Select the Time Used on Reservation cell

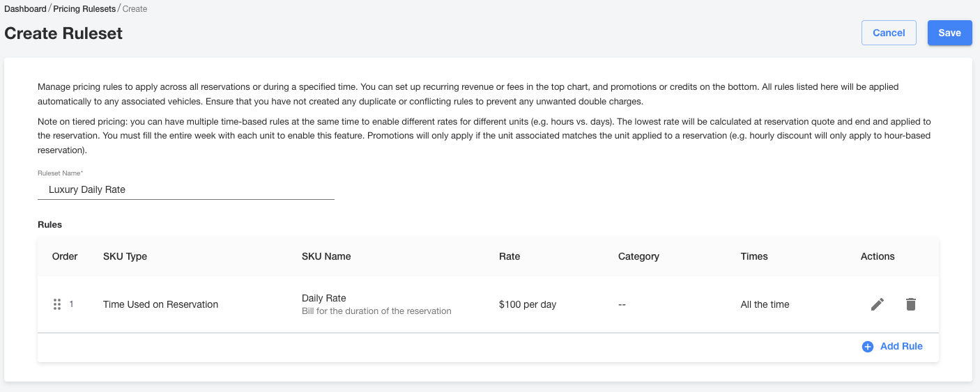(160, 304)
